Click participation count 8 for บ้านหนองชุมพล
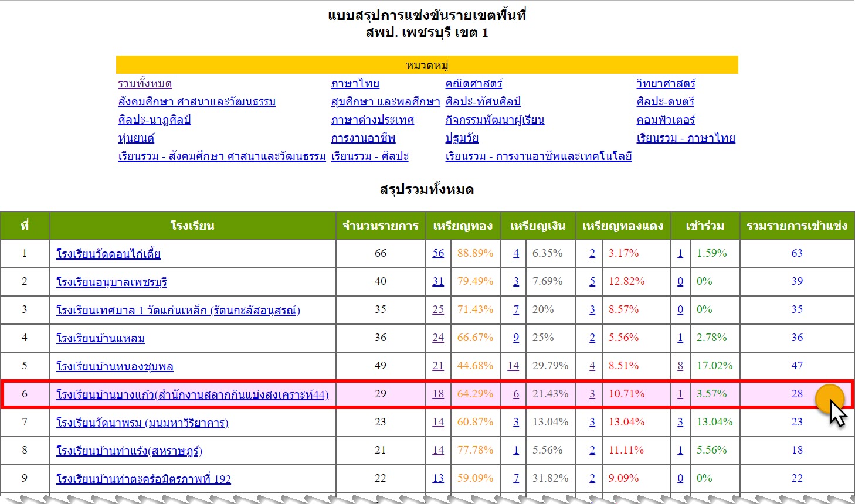The image size is (855, 504). 680,366
